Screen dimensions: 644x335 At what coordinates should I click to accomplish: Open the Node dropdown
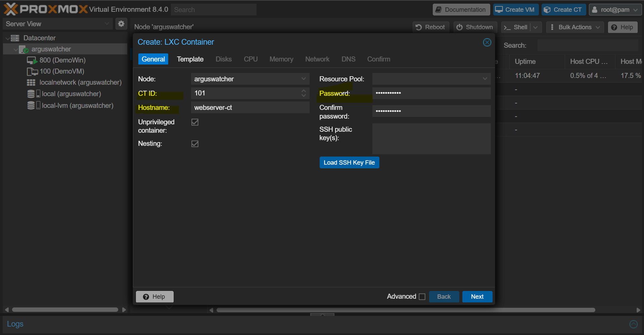point(304,79)
